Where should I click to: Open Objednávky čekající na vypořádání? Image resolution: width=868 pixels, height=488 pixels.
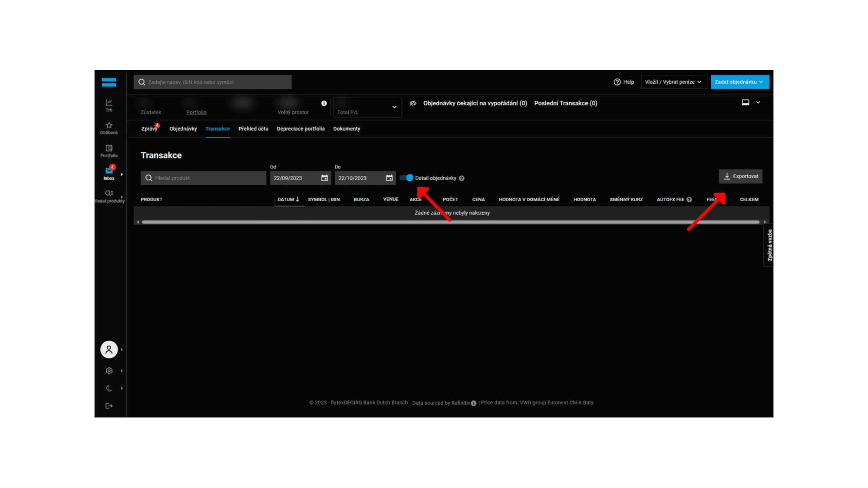[475, 103]
